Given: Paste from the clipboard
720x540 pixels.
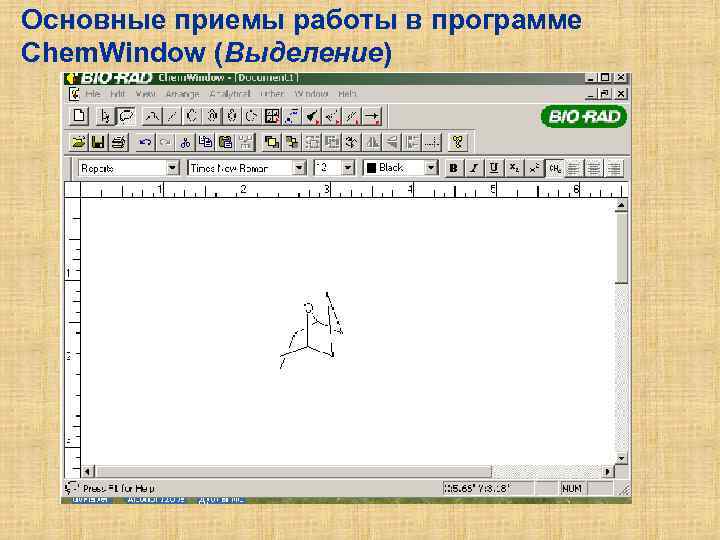Looking at the screenshot, I should 225,142.
